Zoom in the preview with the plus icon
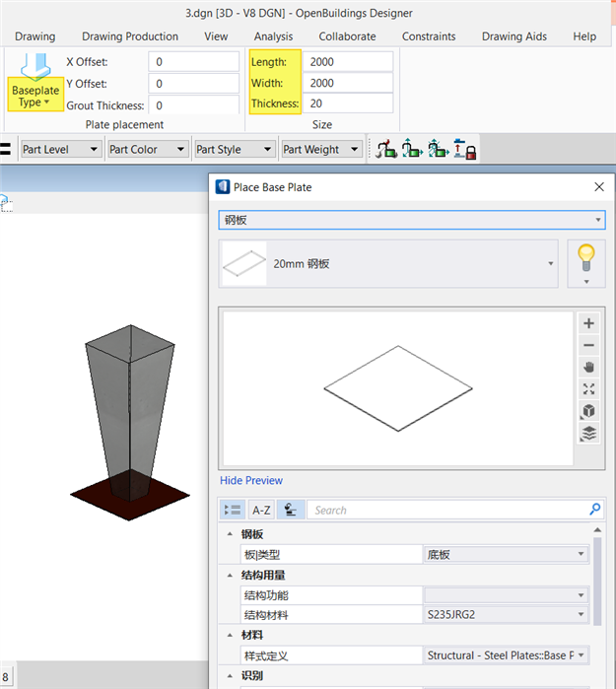616x689 pixels. pos(588,323)
